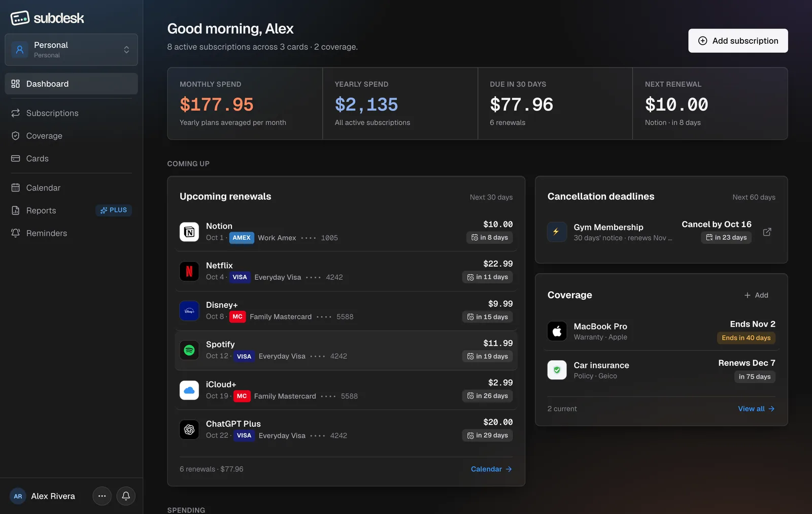The width and height of the screenshot is (812, 514).
Task: Open the three-dots account menu
Action: point(102,496)
